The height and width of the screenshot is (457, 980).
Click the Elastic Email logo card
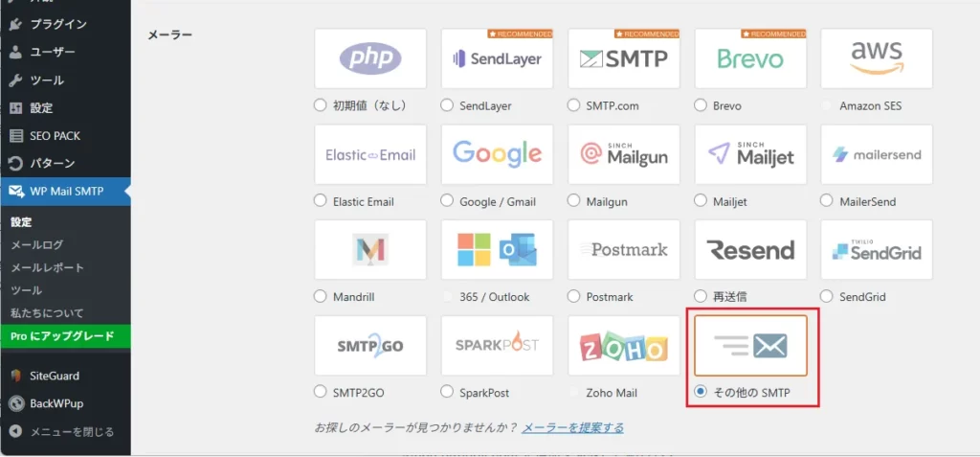point(370,154)
